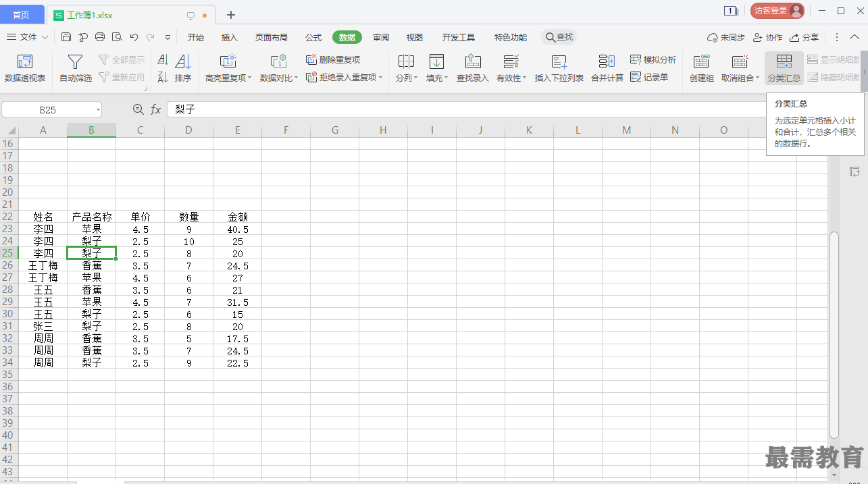
Task: Select the cell containing 王丁梅 in row 26
Action: click(43, 265)
